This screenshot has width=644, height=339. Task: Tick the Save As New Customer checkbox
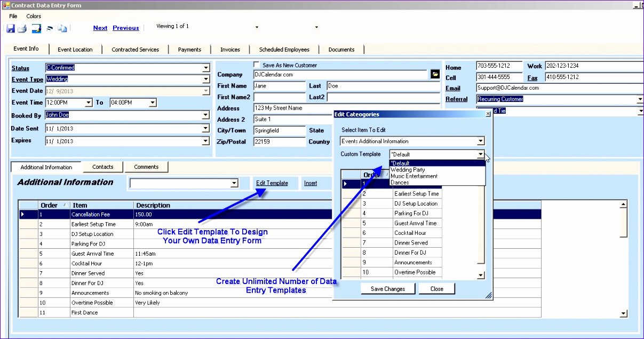point(257,65)
